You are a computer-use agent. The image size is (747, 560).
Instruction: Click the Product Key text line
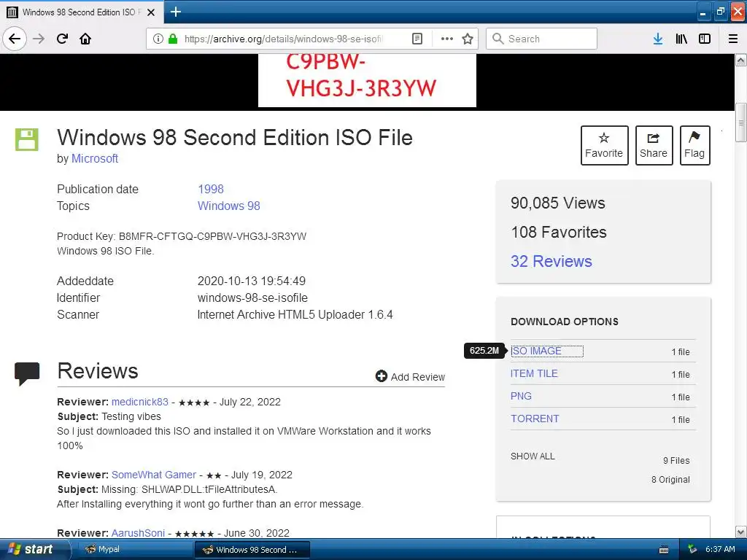pyautogui.click(x=182, y=236)
